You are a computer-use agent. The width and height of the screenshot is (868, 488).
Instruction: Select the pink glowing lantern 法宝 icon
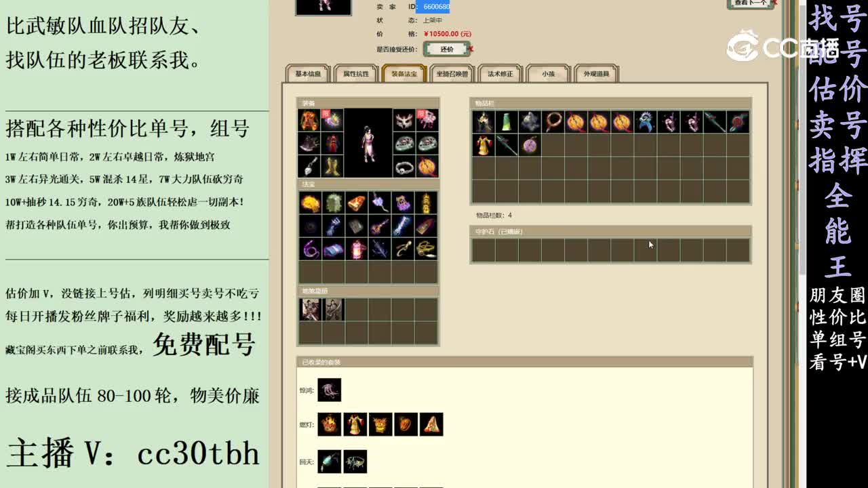(x=357, y=248)
